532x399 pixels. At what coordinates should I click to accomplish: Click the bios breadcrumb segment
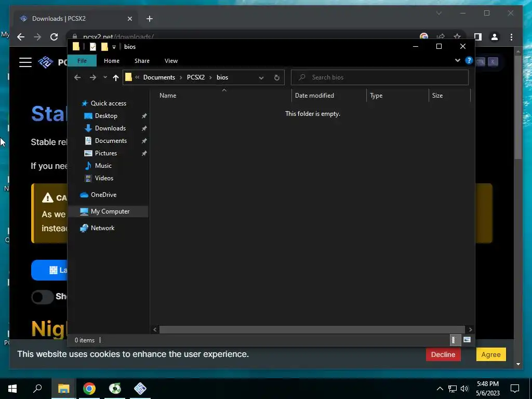(222, 77)
